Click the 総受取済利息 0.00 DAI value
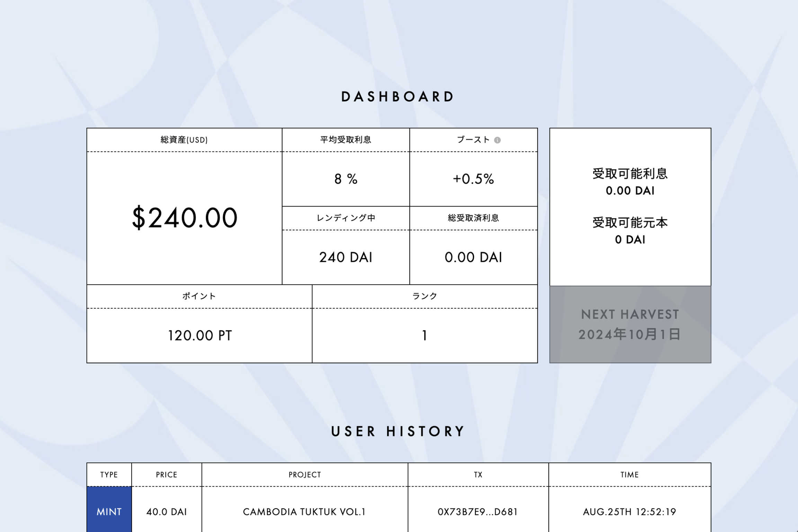 (473, 257)
